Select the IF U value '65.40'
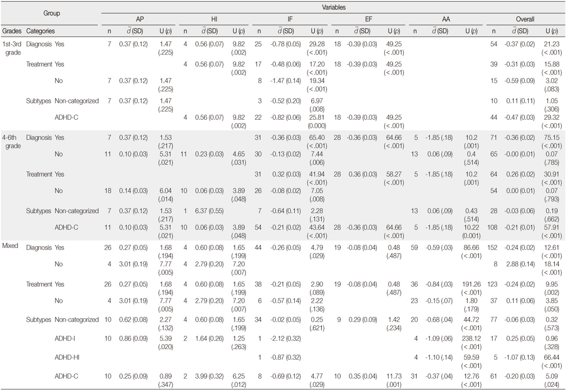This screenshot has height=392, width=567. pyautogui.click(x=317, y=138)
